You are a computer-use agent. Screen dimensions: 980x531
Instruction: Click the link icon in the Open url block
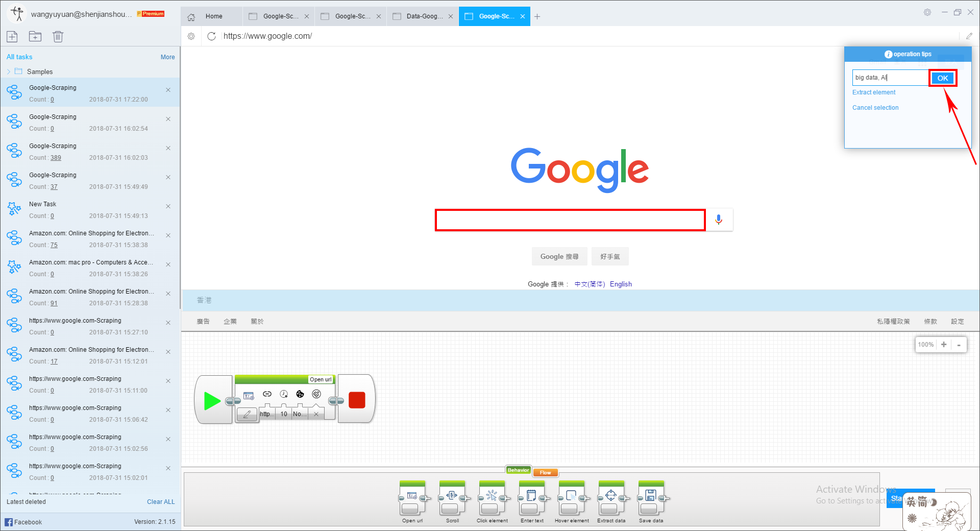[x=267, y=394]
